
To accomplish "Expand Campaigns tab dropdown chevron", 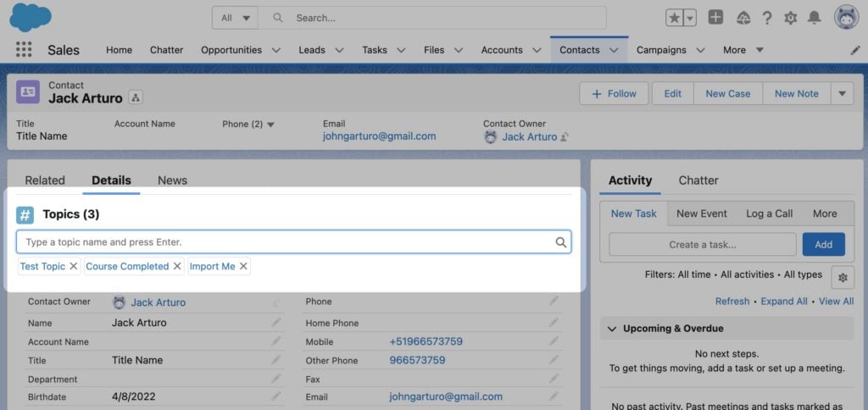I will (700, 50).
